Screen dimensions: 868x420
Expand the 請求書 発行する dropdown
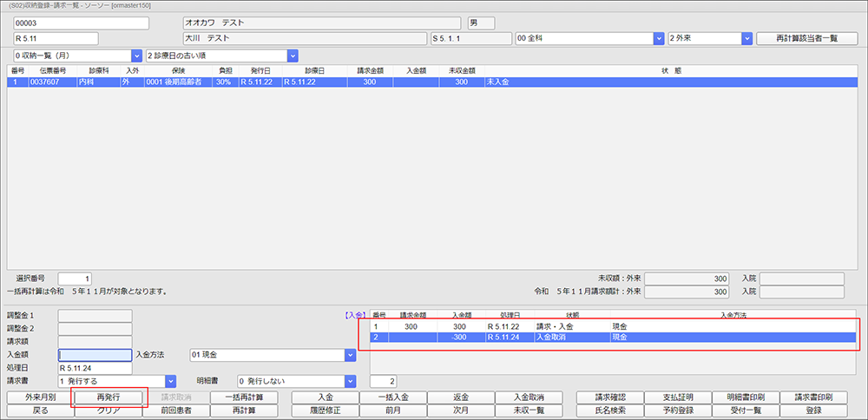pos(171,381)
